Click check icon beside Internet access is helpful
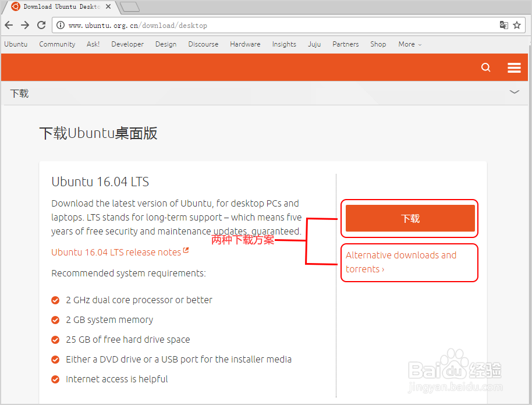Viewport: 532px width, 405px height. click(x=55, y=379)
